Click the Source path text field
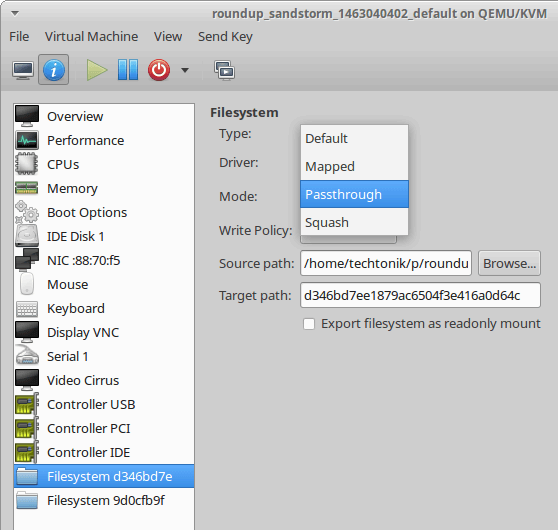The width and height of the screenshot is (558, 530). [386, 263]
